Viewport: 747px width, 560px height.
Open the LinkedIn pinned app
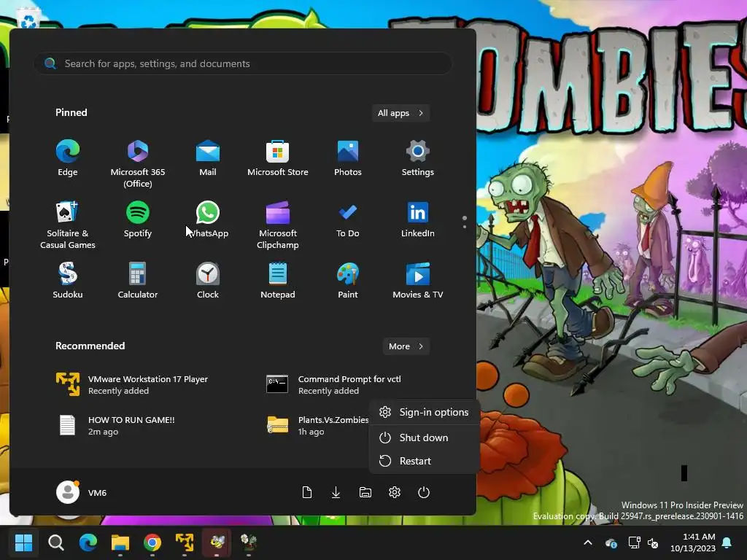418,219
